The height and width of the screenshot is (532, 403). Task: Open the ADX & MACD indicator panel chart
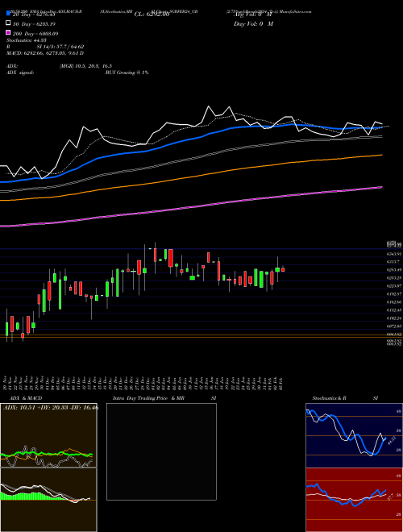(x=48, y=435)
